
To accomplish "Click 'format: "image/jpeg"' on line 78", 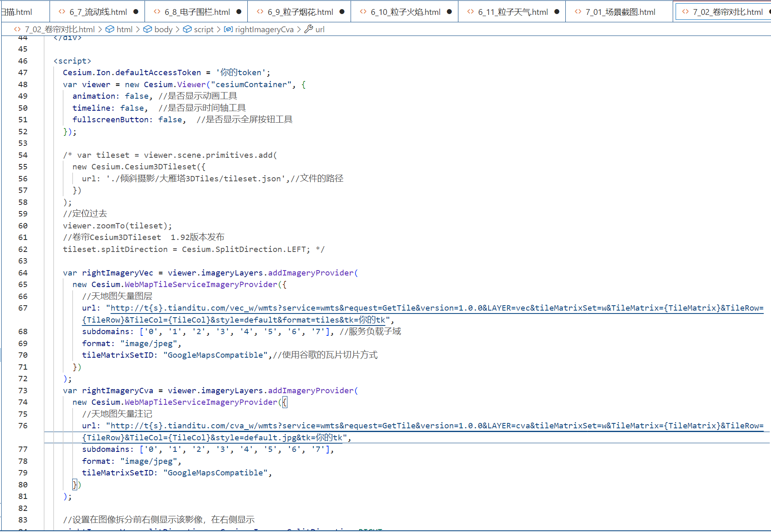I will click(x=129, y=461).
